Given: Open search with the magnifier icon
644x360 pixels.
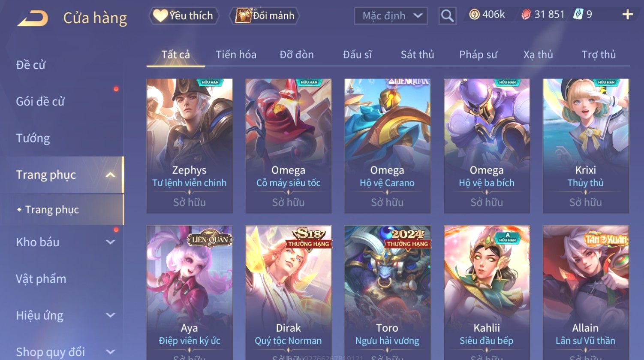Looking at the screenshot, I should pyautogui.click(x=447, y=16).
